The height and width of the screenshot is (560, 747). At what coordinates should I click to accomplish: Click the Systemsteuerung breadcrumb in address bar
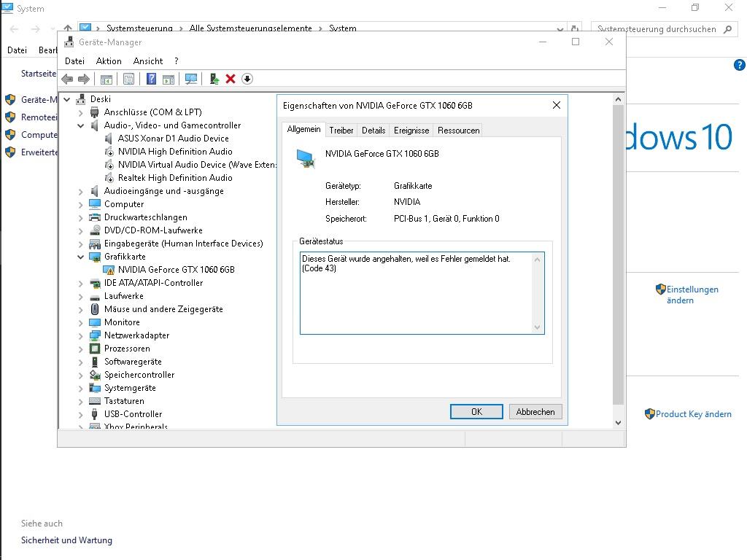pyautogui.click(x=139, y=28)
